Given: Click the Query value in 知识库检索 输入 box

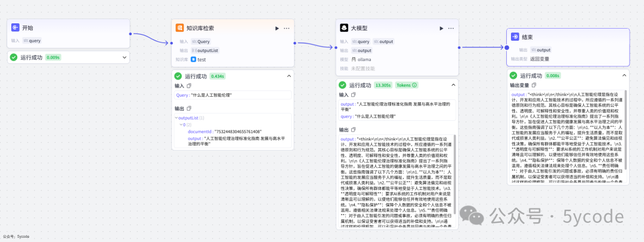Looking at the screenshot, I should (212, 96).
